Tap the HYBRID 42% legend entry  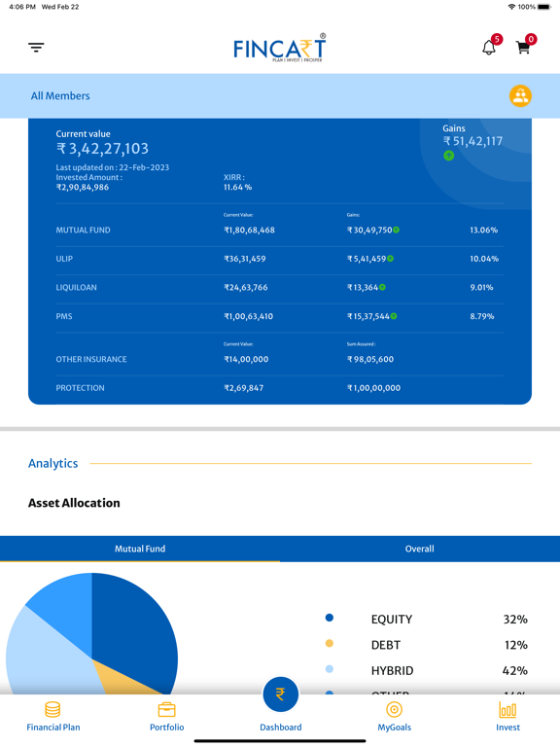[x=426, y=671]
